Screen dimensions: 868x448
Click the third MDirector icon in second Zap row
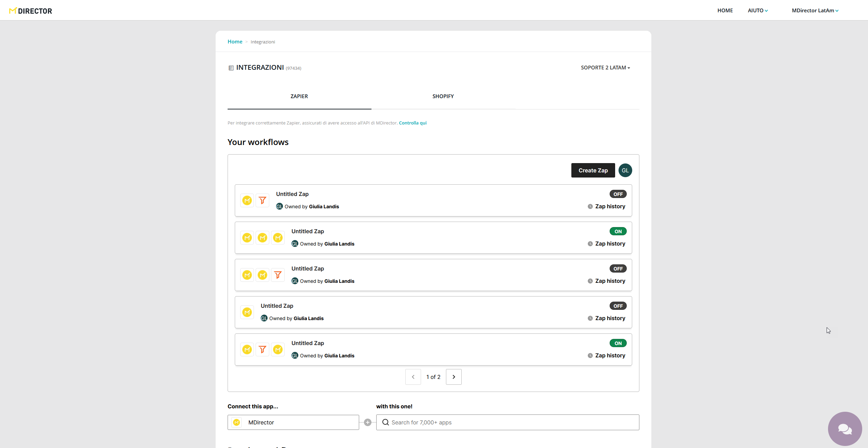coord(278,238)
